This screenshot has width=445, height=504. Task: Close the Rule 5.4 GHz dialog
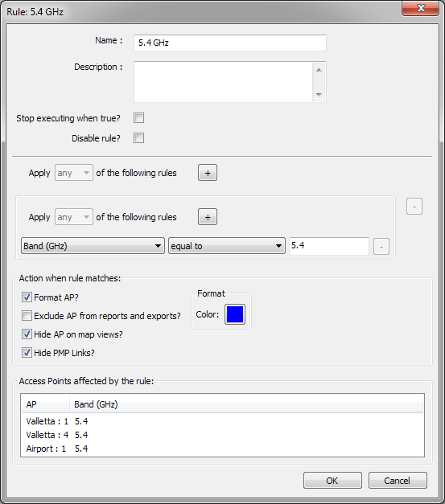click(x=421, y=8)
